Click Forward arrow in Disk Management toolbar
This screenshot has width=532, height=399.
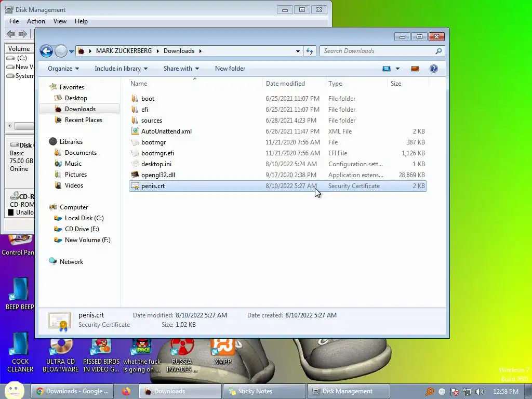[x=23, y=34]
